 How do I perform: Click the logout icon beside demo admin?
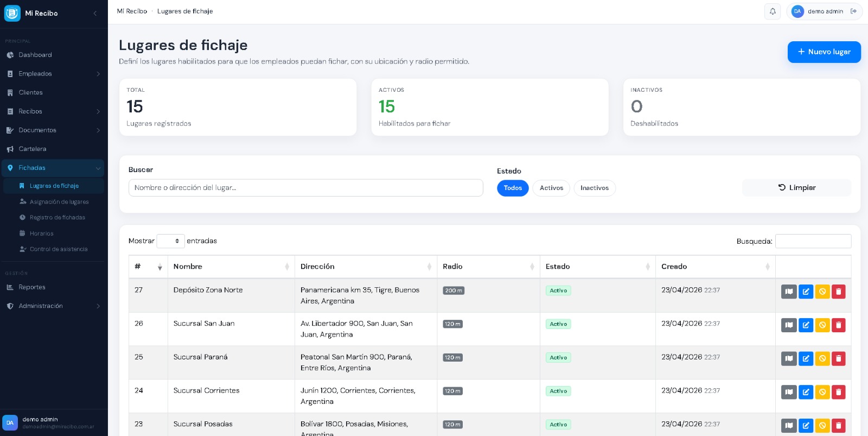point(853,11)
